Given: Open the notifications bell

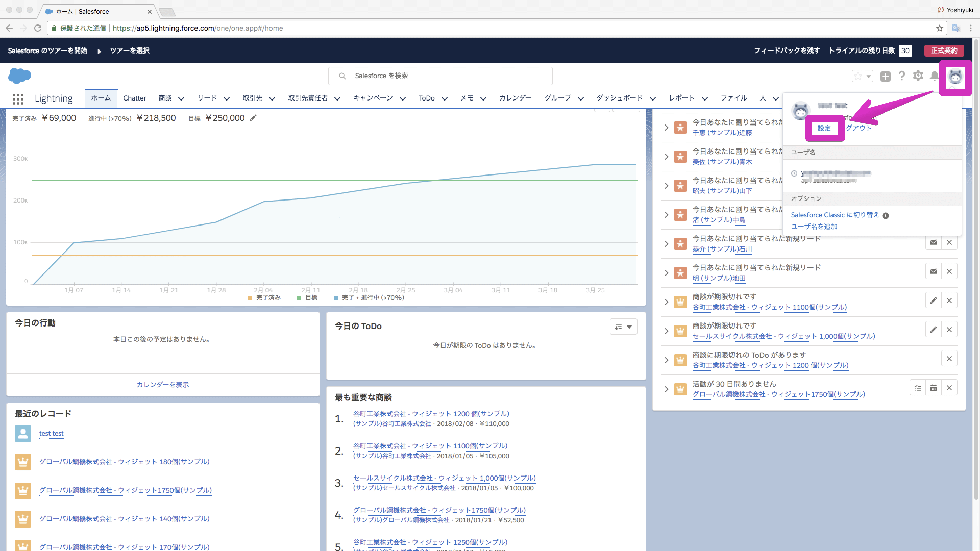Looking at the screenshot, I should 934,76.
